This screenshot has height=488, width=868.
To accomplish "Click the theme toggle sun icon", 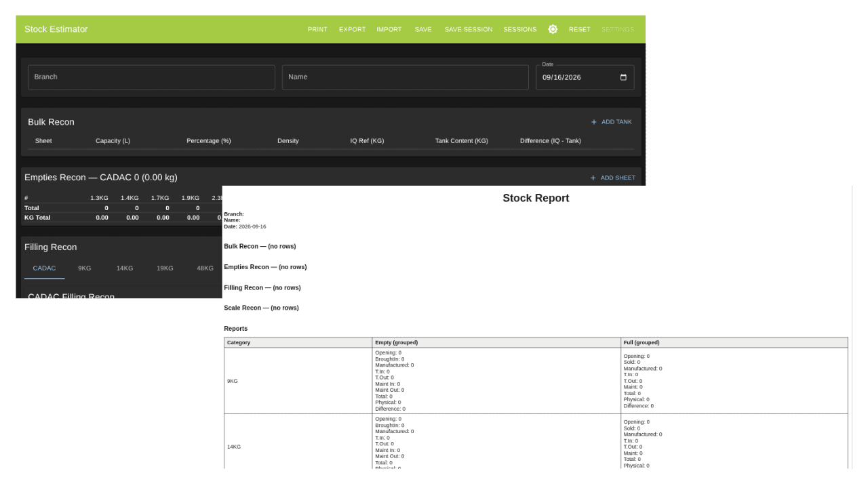I will pyautogui.click(x=553, y=29).
